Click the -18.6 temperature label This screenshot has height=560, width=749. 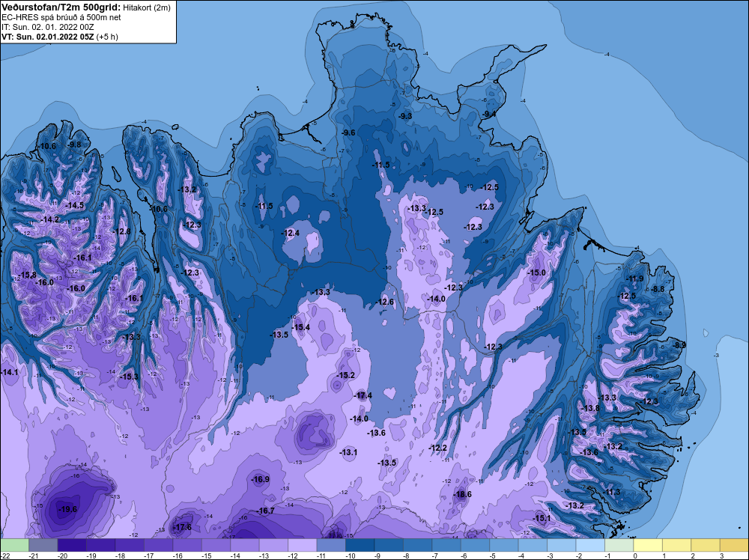point(462,494)
